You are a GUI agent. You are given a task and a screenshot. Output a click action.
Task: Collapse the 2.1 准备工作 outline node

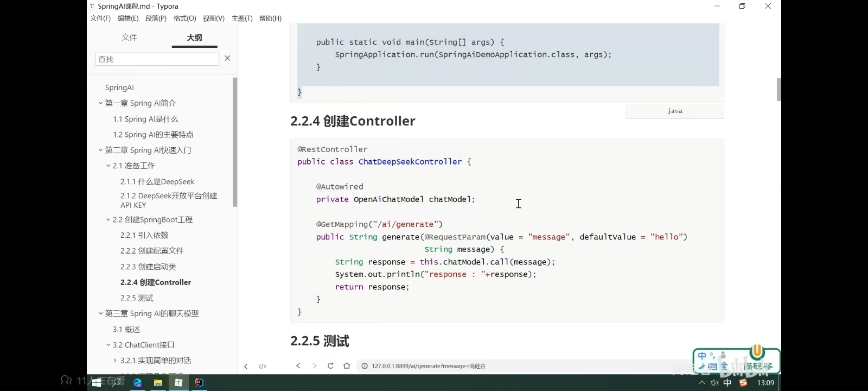pos(108,166)
